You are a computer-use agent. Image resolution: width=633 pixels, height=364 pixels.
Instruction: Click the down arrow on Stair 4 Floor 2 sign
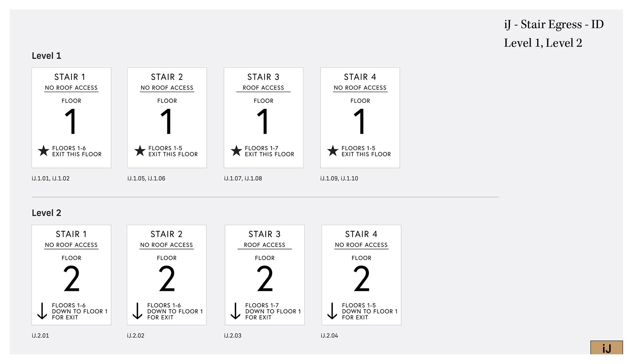point(332,311)
